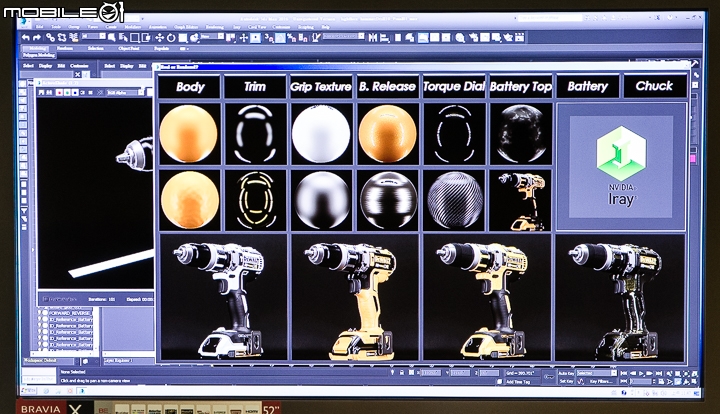This screenshot has height=414, width=720.
Task: Activate the Select and Rotate tool
Action: point(171,38)
